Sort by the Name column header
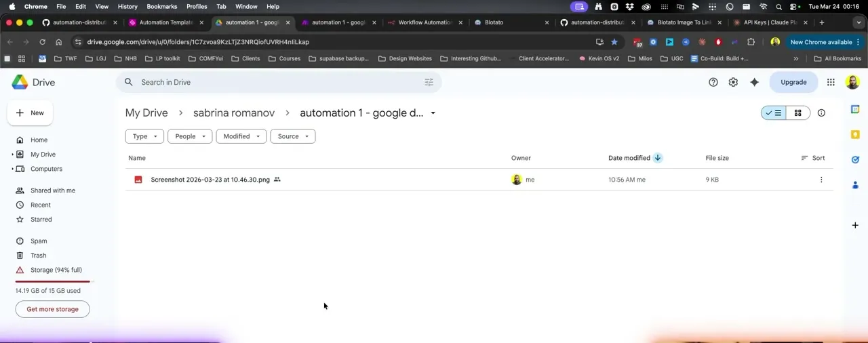Screen dimensions: 868x343 coord(137,158)
